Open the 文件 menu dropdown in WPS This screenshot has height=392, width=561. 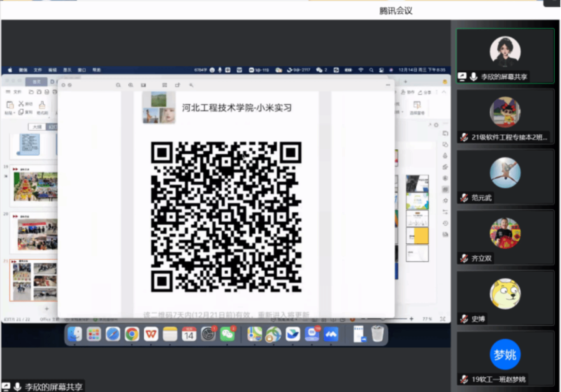click(x=15, y=92)
